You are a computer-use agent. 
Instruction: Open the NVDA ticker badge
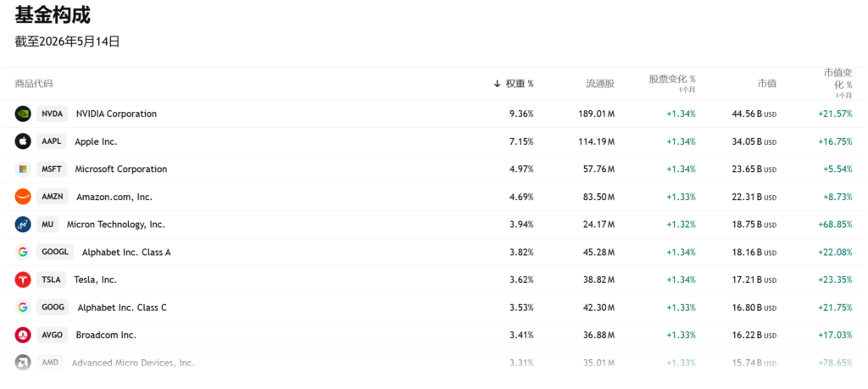[53, 114]
